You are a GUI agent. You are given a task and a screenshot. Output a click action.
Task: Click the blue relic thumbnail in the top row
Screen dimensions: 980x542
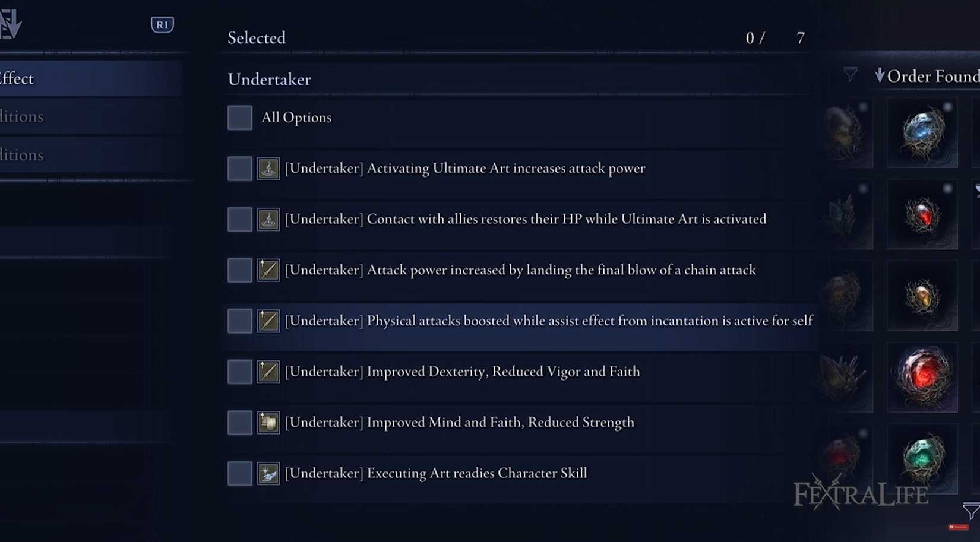click(922, 132)
